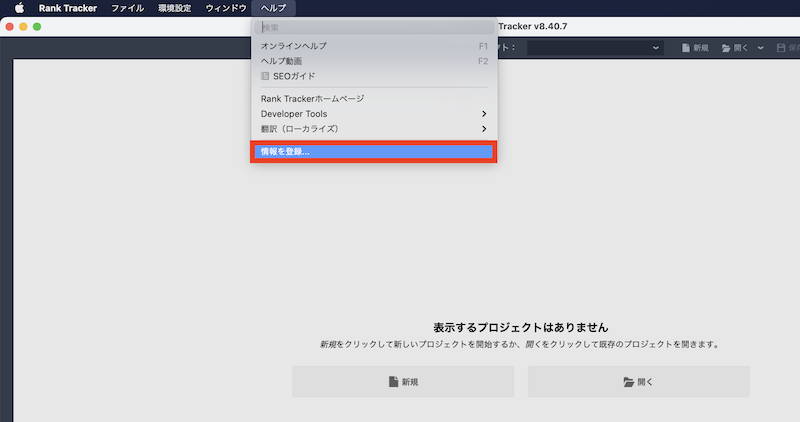Image resolution: width=800 pixels, height=422 pixels.
Task: Click the large 新規 button
Action: tap(403, 382)
